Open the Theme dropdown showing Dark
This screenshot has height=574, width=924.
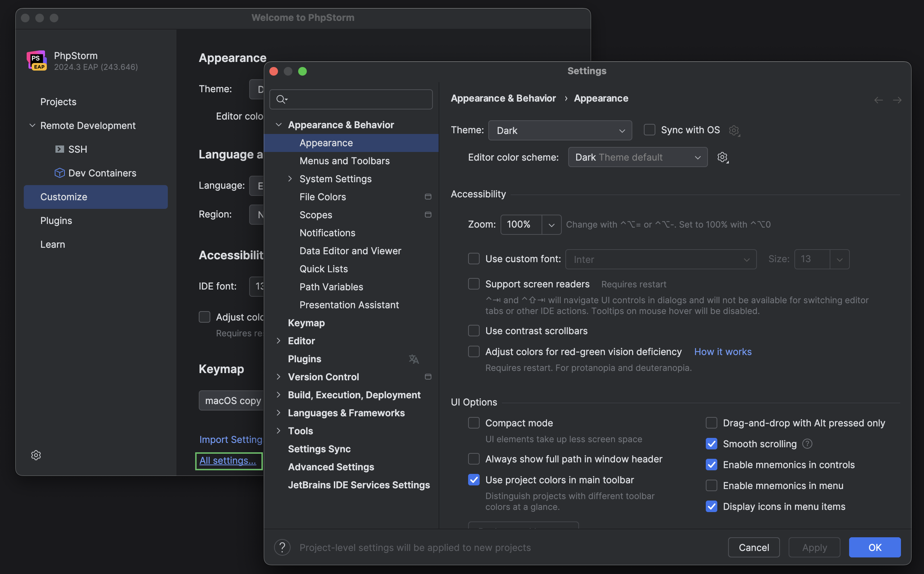point(560,130)
